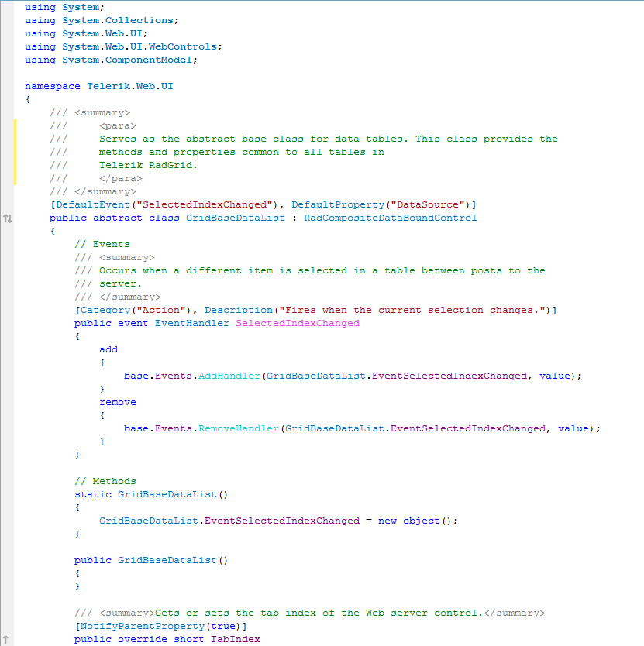The height and width of the screenshot is (646, 644).
Task: Click 'EventSelectedIndexChanged' in the assignment line
Action: tap(282, 521)
